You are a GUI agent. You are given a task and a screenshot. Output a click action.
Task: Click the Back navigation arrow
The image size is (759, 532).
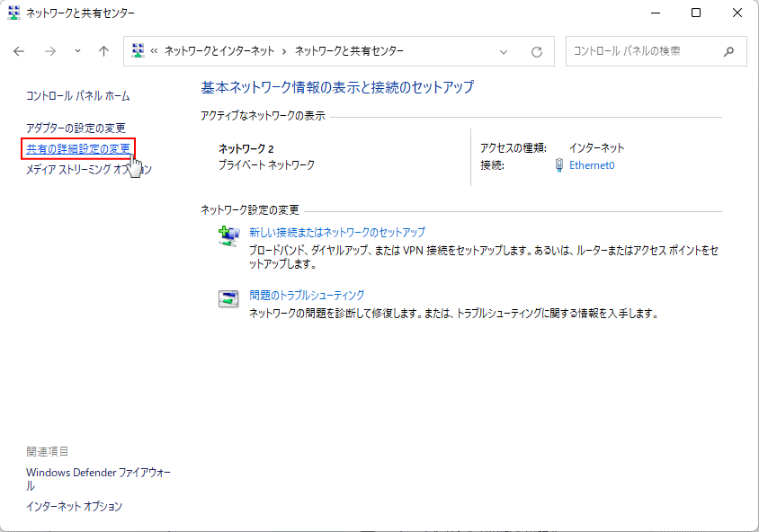tap(19, 51)
